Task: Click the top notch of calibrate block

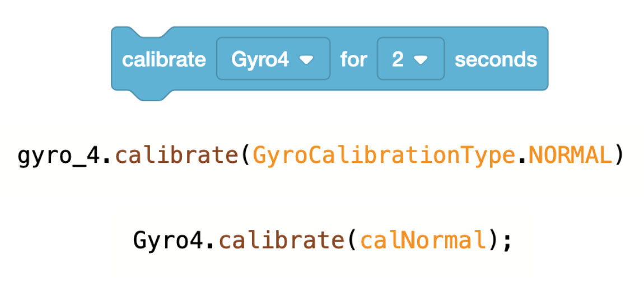Action: pyautogui.click(x=148, y=32)
